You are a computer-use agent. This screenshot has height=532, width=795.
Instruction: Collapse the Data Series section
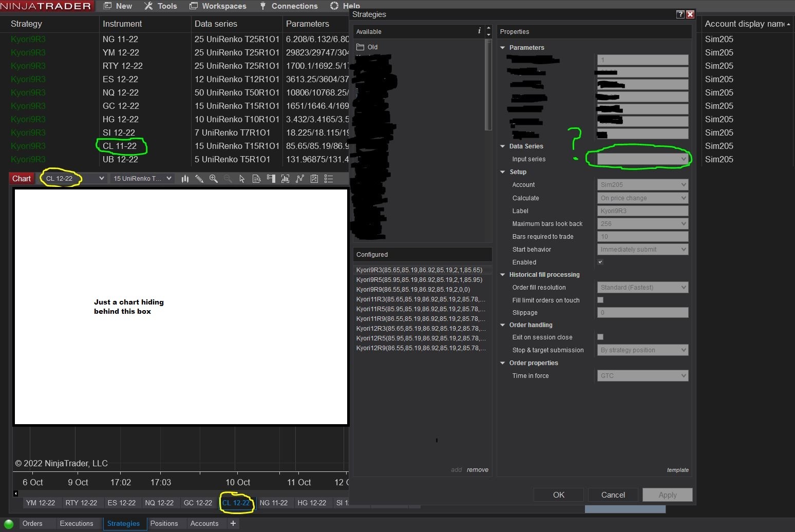tap(503, 146)
